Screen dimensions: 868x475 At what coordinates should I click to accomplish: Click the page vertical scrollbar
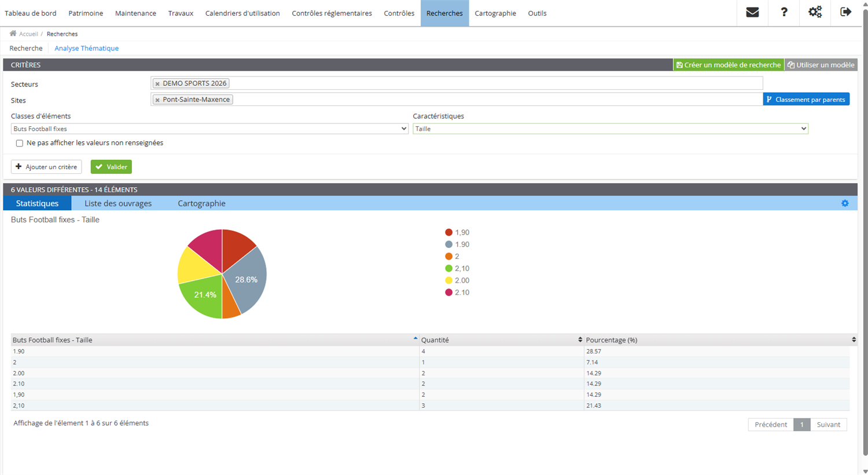[865, 232]
